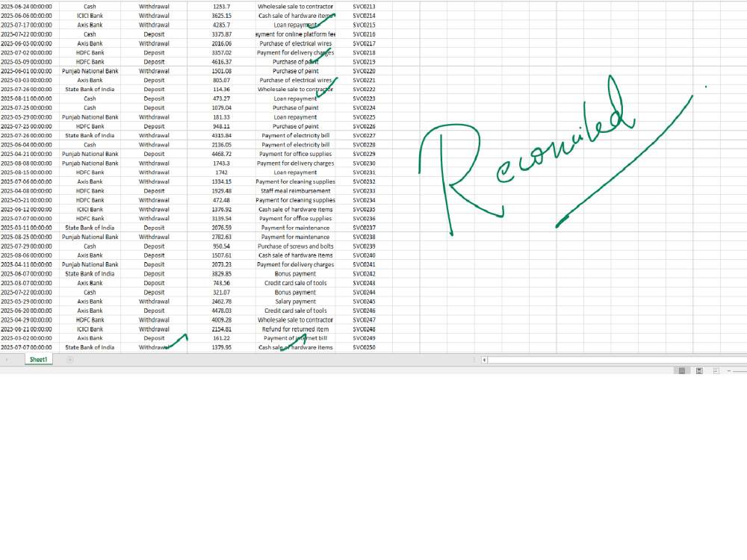Click the amount cell 2782.63
This screenshot has width=747, height=560.
pyautogui.click(x=222, y=237)
